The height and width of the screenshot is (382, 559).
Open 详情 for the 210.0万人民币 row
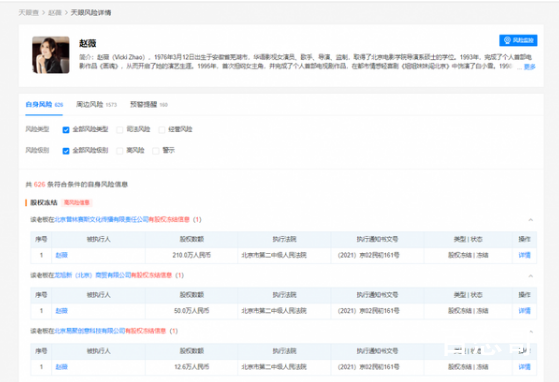pyautogui.click(x=524, y=255)
